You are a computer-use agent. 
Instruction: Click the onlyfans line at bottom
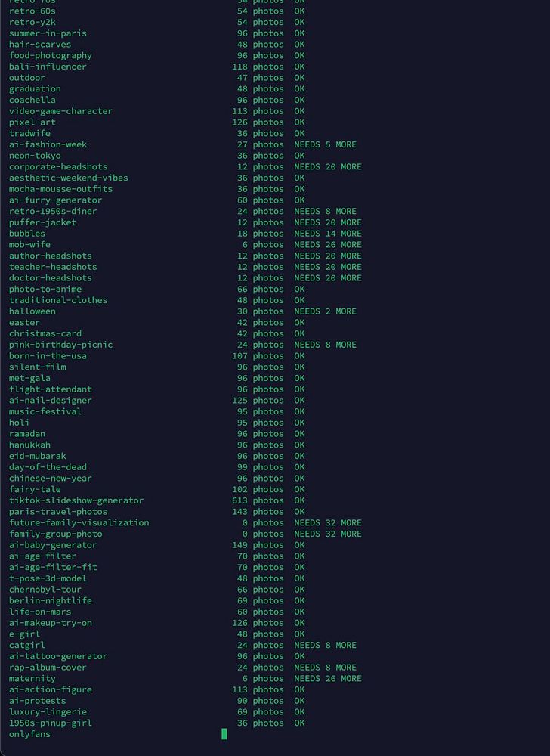click(x=29, y=734)
